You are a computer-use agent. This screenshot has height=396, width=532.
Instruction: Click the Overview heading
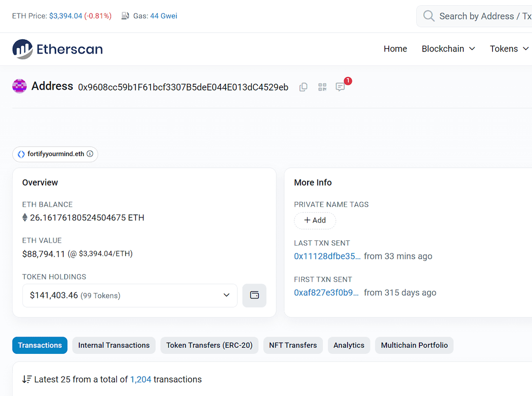[40, 183]
